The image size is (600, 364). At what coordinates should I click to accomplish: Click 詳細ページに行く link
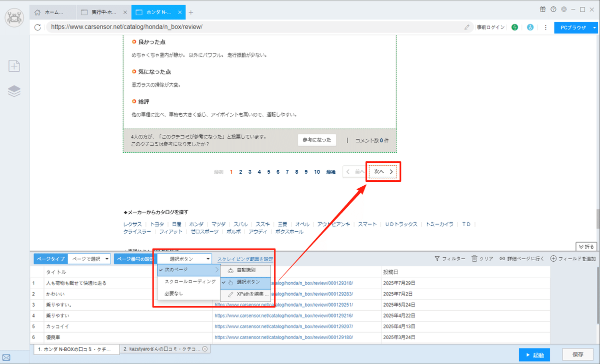coord(521,259)
